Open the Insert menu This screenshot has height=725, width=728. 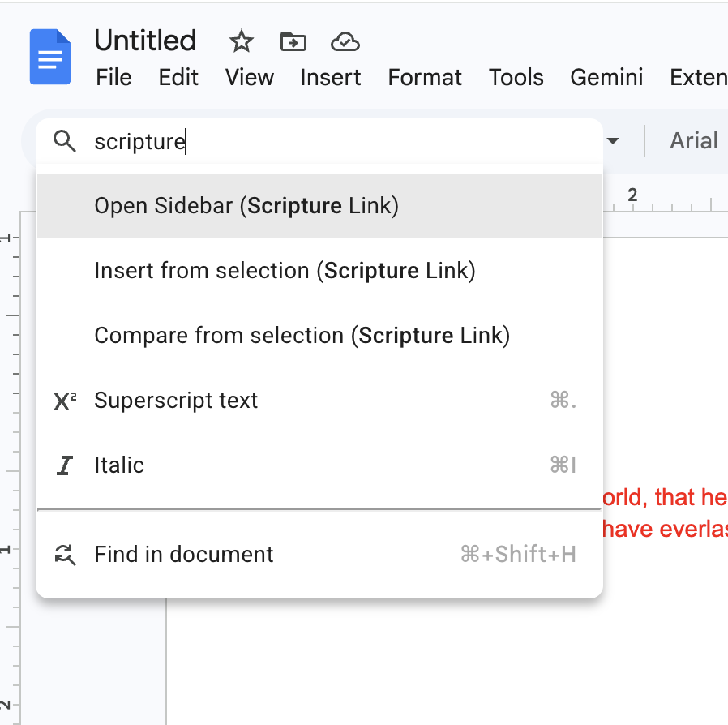(x=331, y=77)
